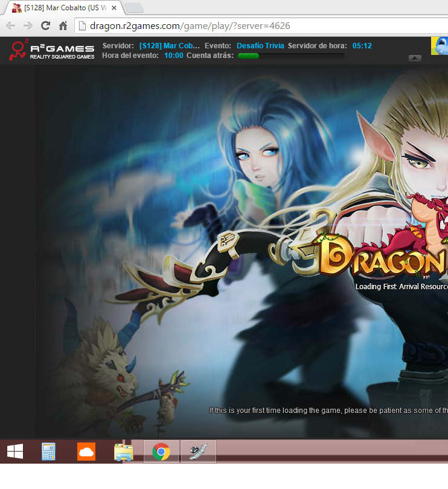Reload the Dragon game page
This screenshot has height=489, width=448.
(x=45, y=26)
